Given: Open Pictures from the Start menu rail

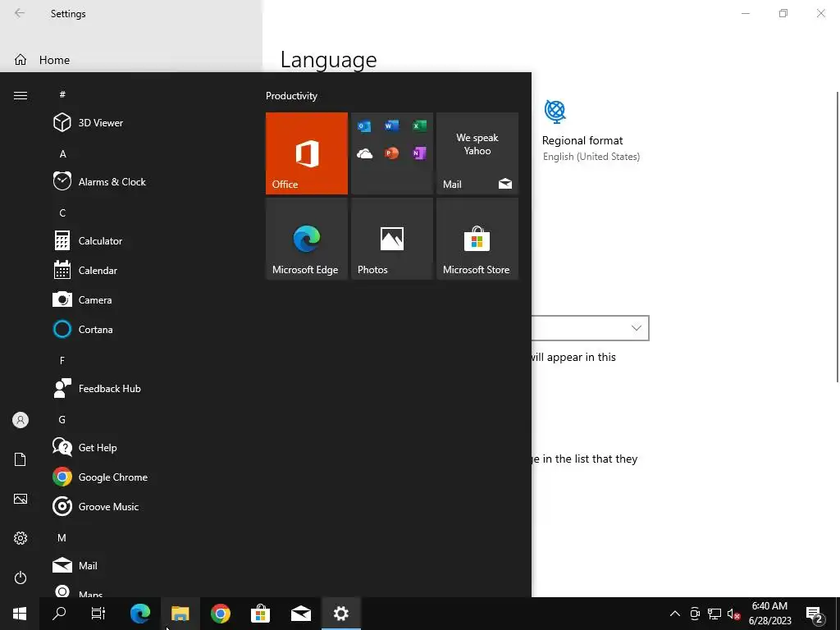Looking at the screenshot, I should (21, 499).
